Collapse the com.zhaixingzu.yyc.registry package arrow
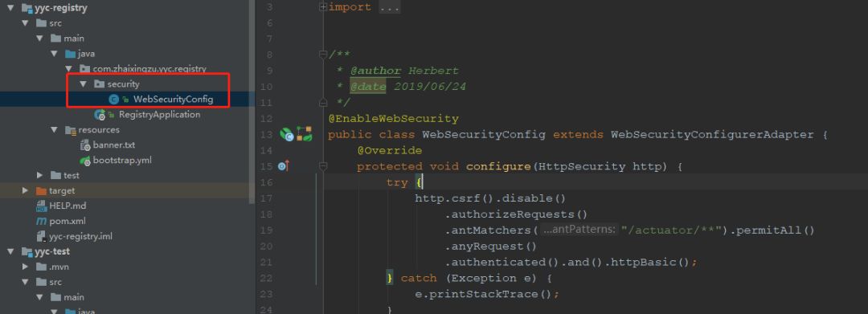 pos(68,69)
